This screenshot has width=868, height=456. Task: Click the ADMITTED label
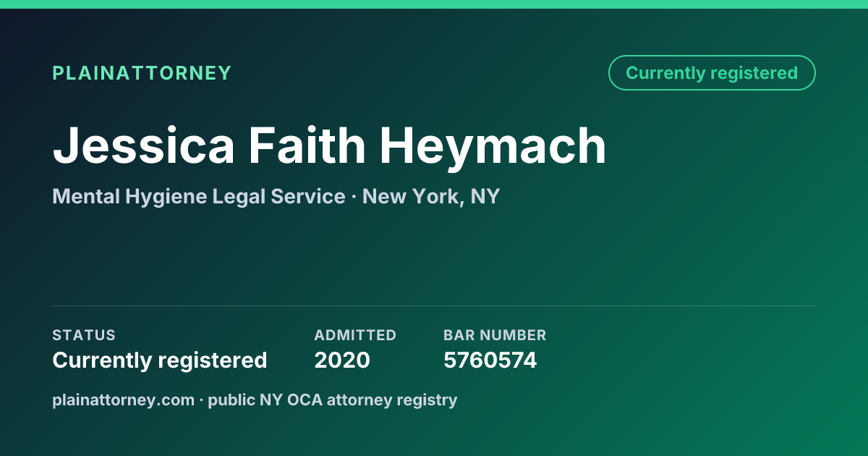tap(355, 335)
